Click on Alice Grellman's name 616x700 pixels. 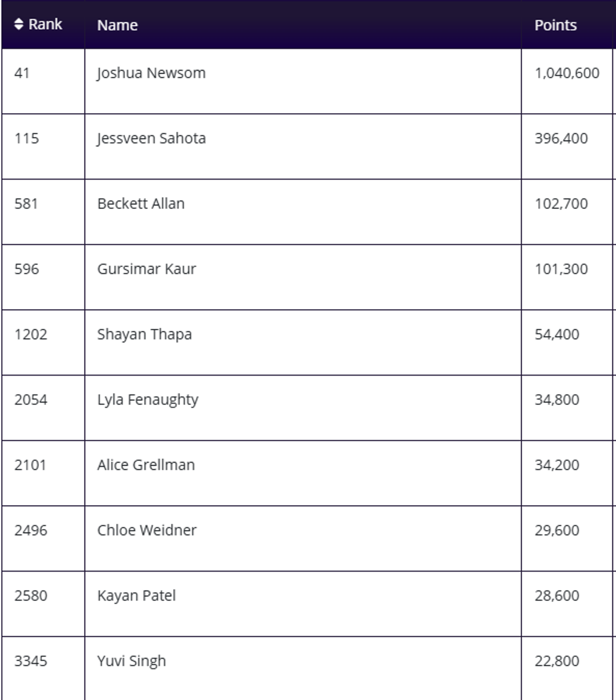click(x=146, y=466)
